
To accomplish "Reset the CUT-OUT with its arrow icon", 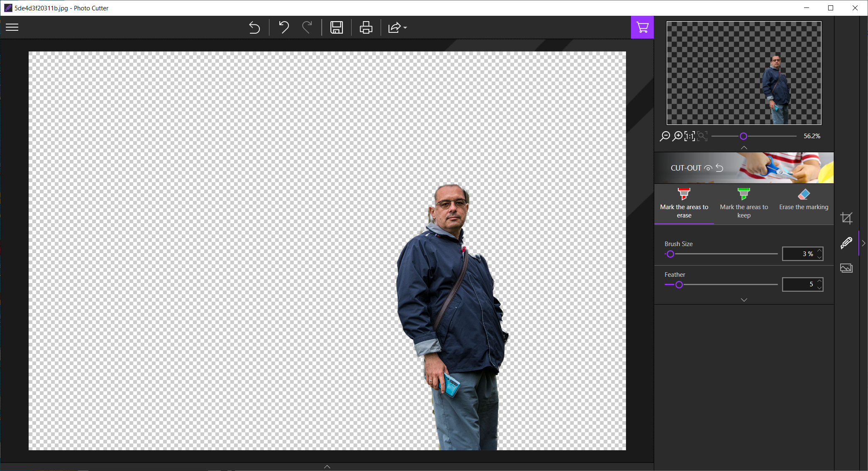I will tap(720, 168).
